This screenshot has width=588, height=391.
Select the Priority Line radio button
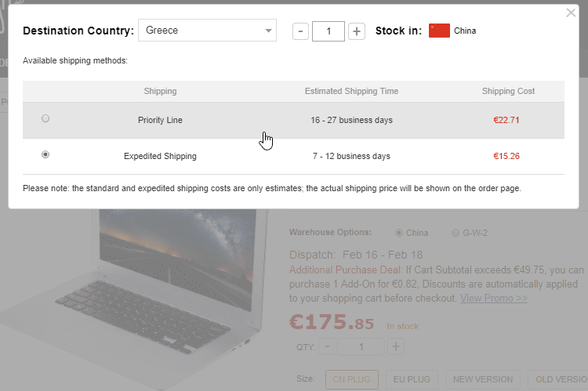tap(45, 119)
